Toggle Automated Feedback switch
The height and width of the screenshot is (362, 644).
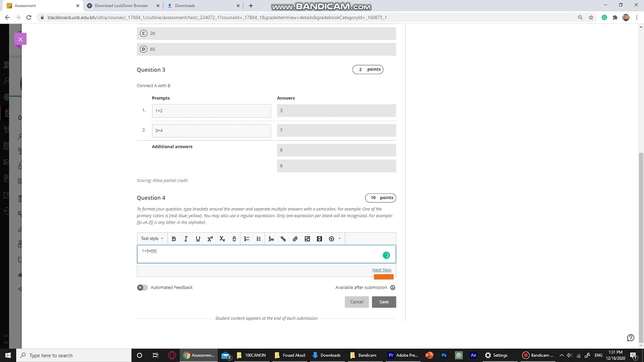tap(142, 288)
